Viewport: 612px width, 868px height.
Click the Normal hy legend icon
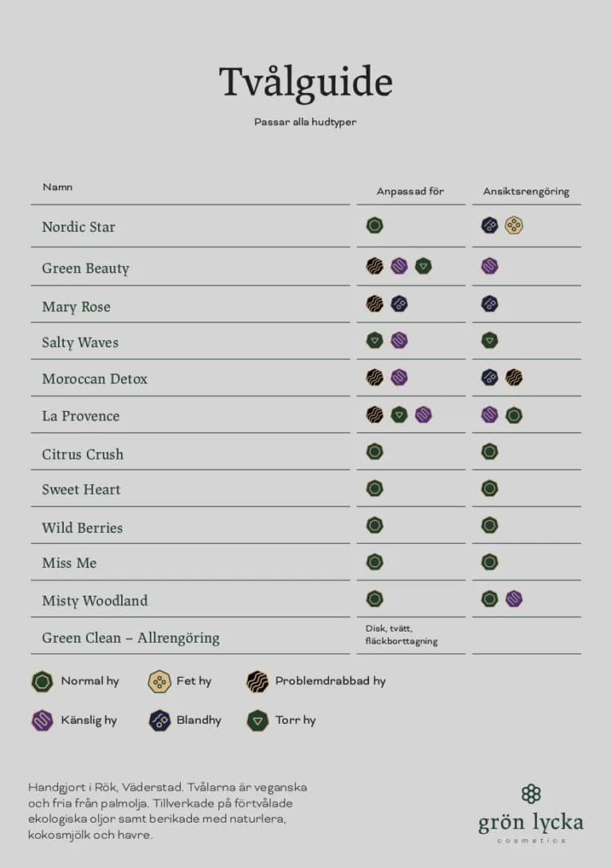[x=41, y=681]
